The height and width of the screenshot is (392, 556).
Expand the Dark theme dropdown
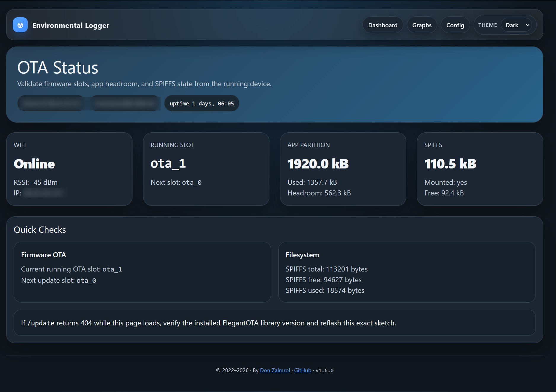(x=517, y=25)
